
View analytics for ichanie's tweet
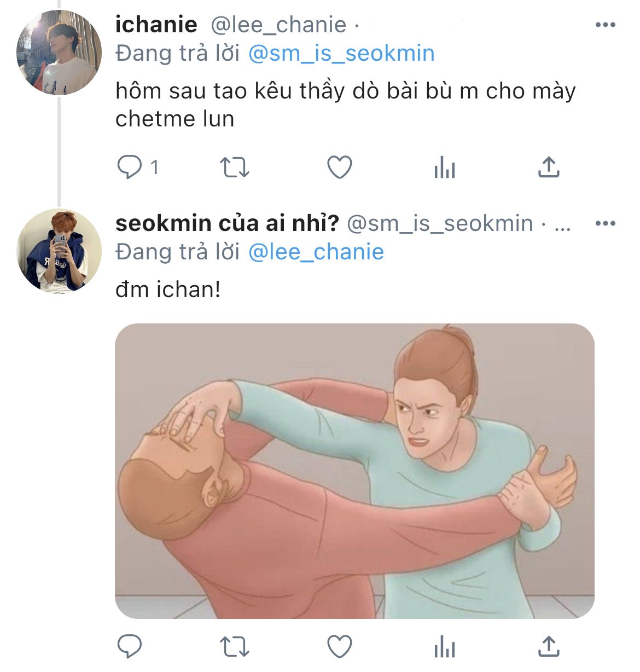[444, 167]
